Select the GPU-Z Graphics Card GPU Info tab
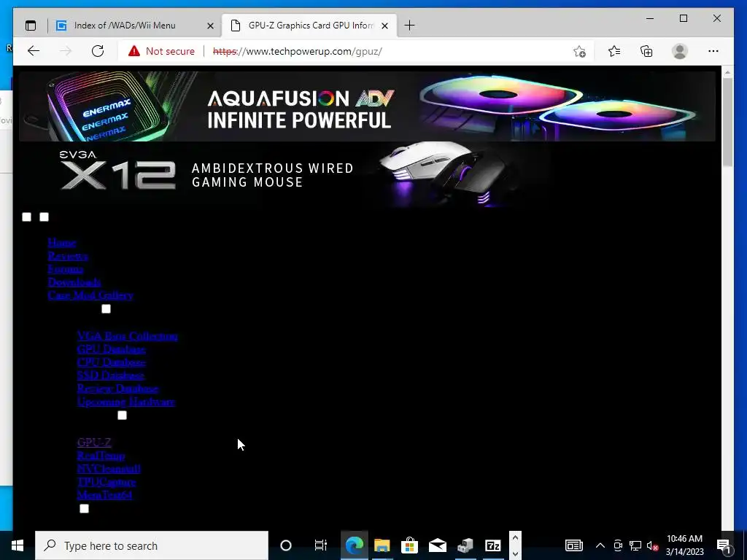This screenshot has width=747, height=560. click(309, 26)
